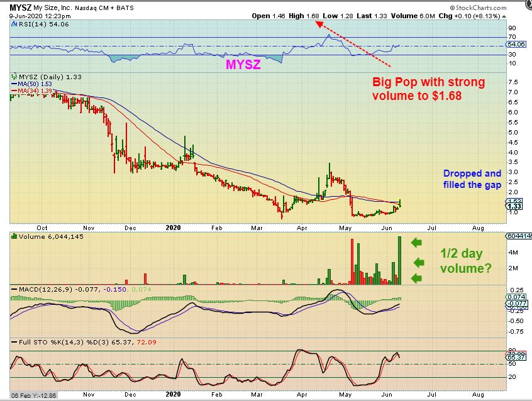Click the 0.074 MACD tag on the axis

point(517,297)
